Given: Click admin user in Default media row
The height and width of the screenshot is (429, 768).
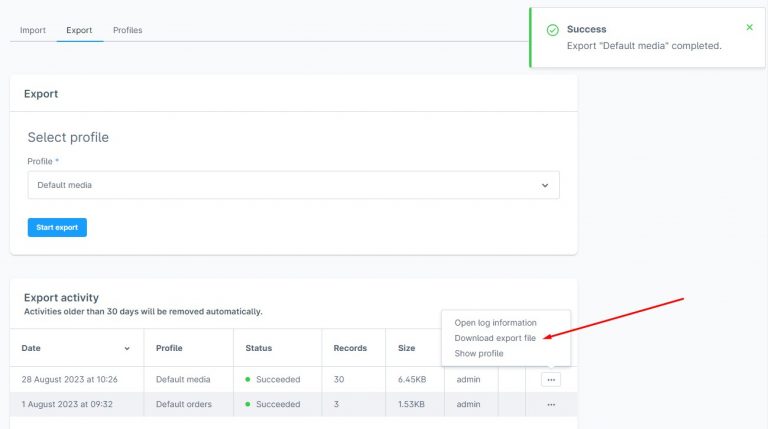Looking at the screenshot, I should point(468,380).
